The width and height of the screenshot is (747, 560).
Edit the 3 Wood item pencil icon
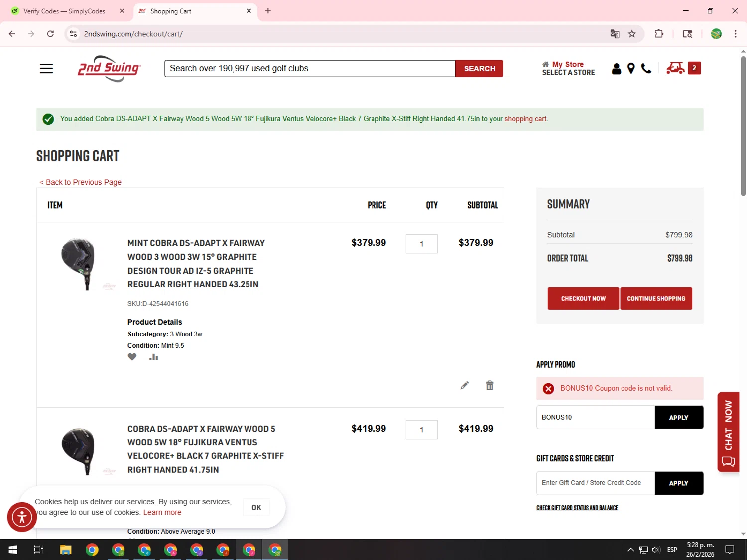(x=464, y=385)
